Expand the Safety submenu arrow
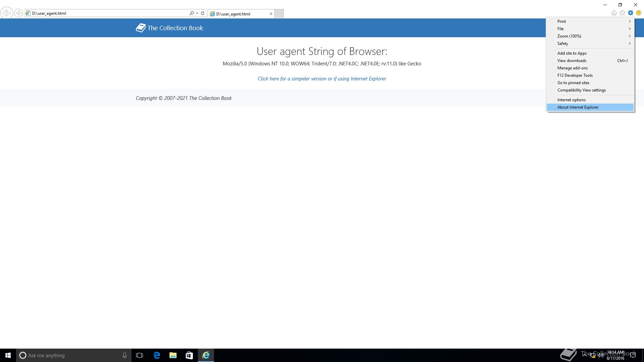This screenshot has width=644, height=362. (630, 44)
